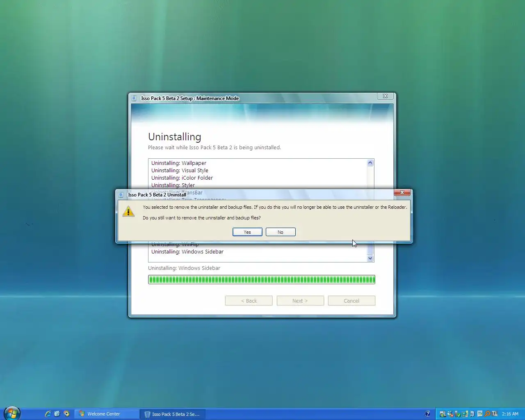Click No to keep uninstaller files
The height and width of the screenshot is (420, 525).
point(281,232)
